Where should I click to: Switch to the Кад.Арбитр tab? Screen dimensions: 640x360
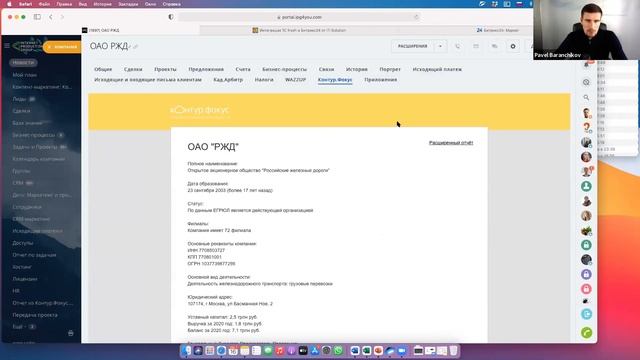228,80
